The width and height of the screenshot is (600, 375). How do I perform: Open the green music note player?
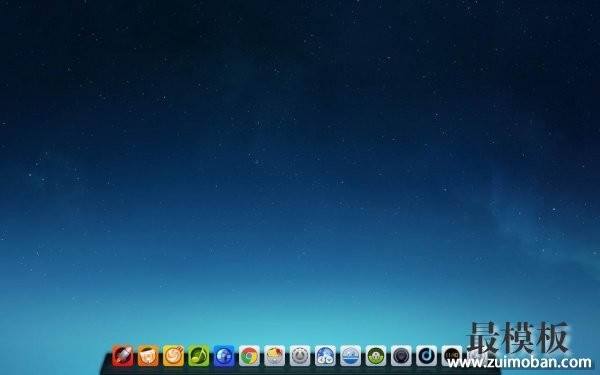coord(199,356)
